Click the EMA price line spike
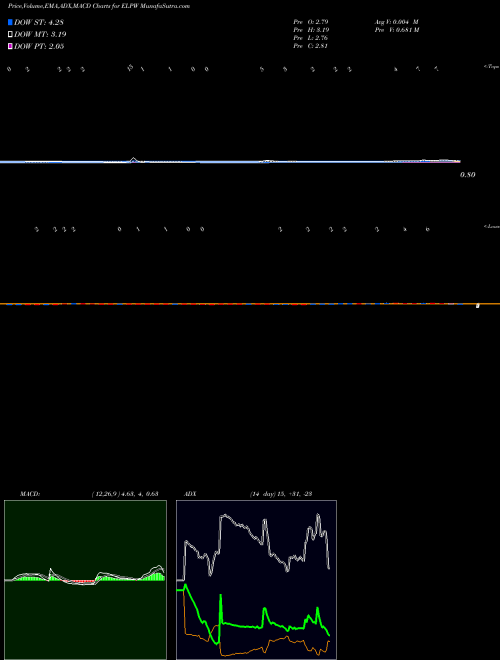Viewport: 500px width, 660px height. pyautogui.click(x=134, y=160)
